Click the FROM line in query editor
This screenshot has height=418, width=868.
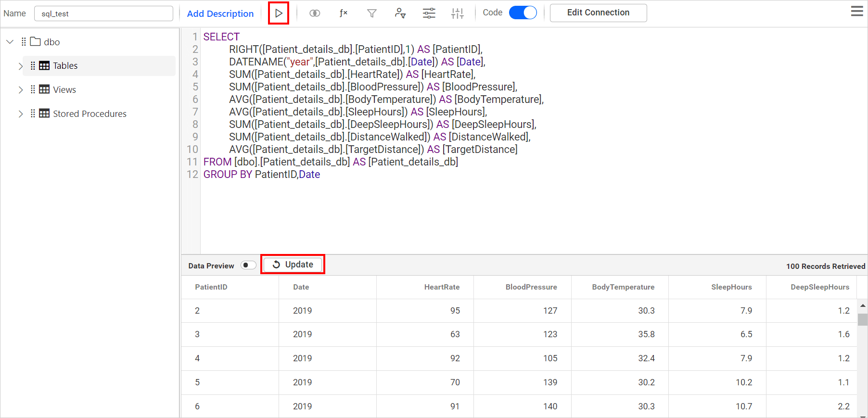pos(331,162)
